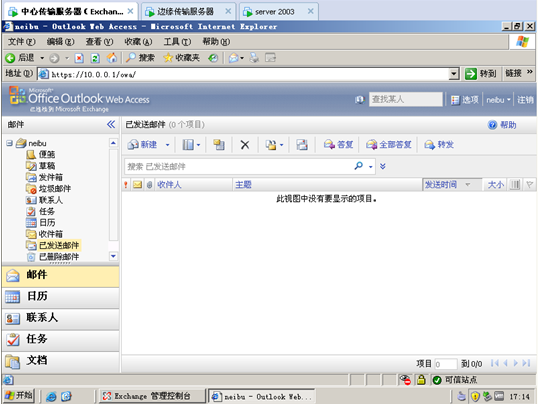Open the IE Favorites button
This screenshot has height=404, width=538.
coord(181,58)
